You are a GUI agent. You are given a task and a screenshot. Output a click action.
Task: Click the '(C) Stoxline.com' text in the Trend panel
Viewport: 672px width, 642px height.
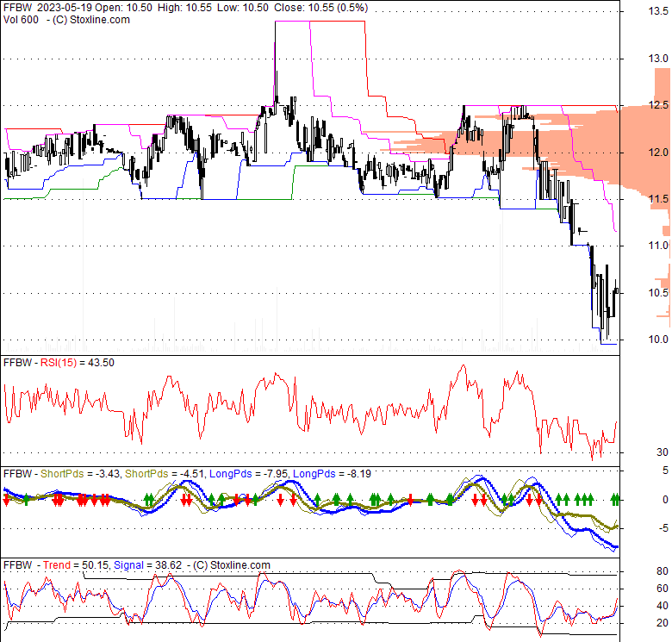tap(232, 565)
